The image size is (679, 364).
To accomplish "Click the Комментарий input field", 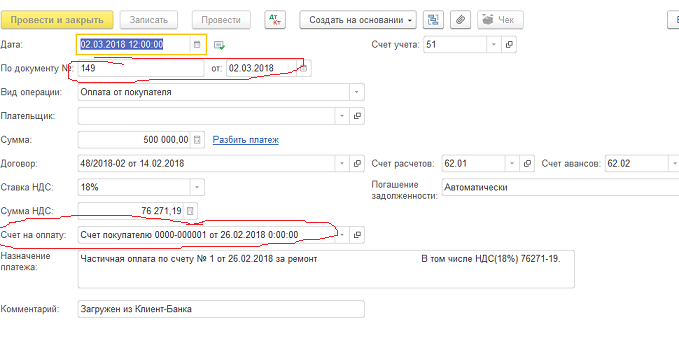I will click(221, 309).
